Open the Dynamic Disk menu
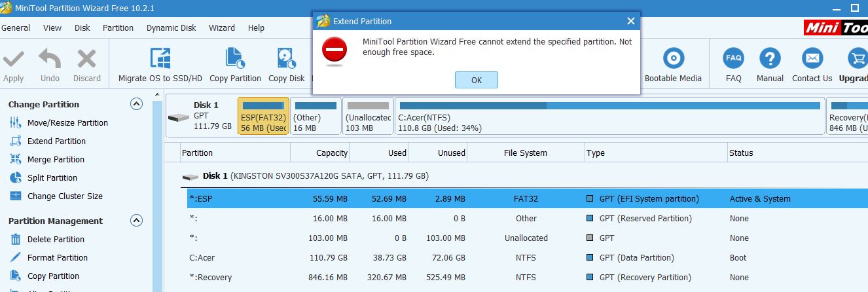Screen dimensions: 868x292 (x=171, y=27)
